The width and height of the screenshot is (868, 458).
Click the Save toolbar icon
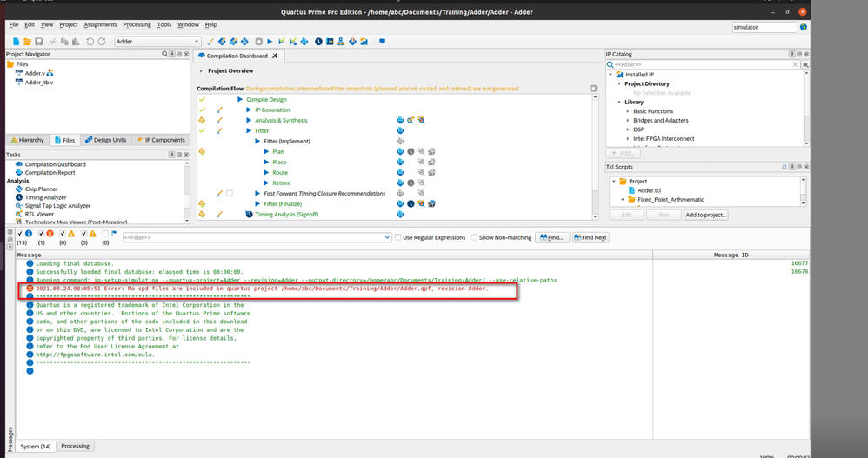(39, 42)
